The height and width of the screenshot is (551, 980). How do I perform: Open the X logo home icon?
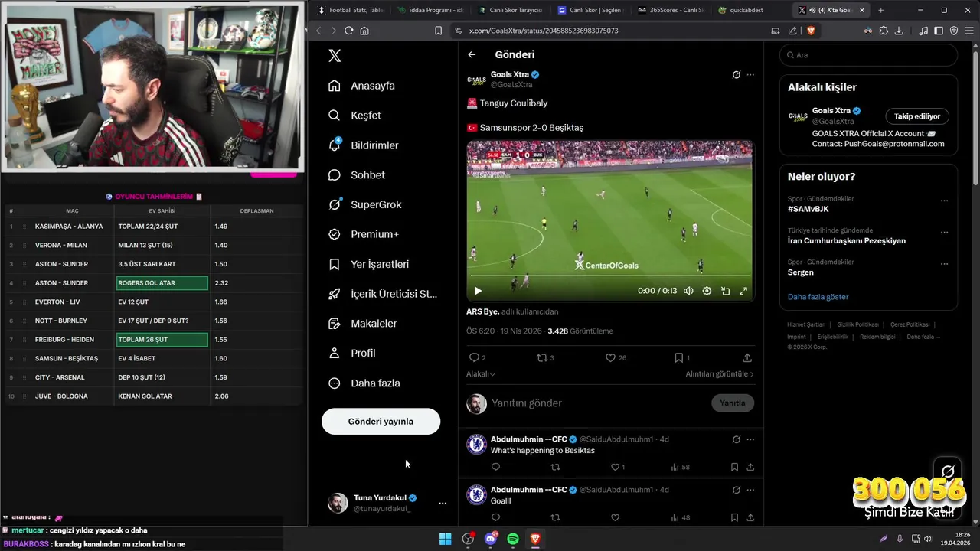[x=334, y=56]
